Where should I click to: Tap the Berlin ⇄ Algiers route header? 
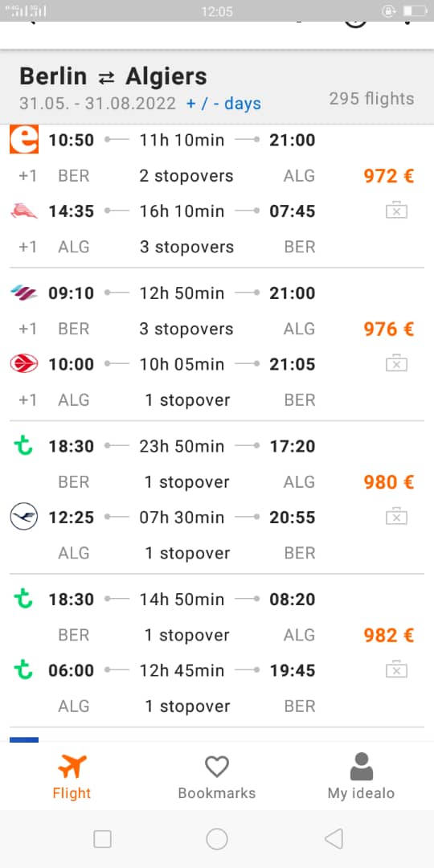pyautogui.click(x=113, y=76)
